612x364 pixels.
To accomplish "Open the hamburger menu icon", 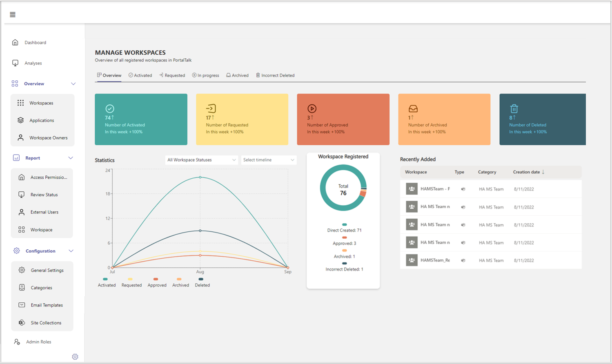I will coord(13,15).
